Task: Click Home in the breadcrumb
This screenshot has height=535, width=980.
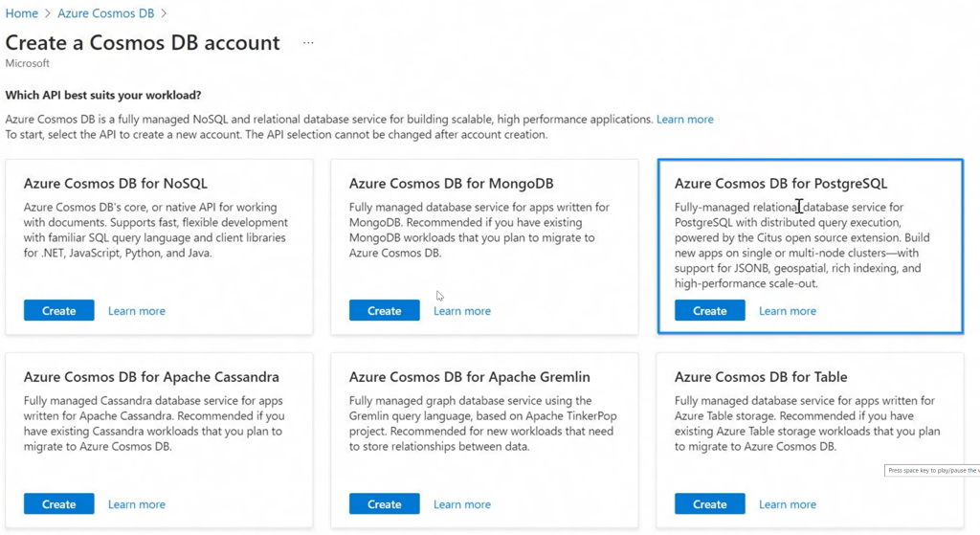Action: (x=21, y=13)
